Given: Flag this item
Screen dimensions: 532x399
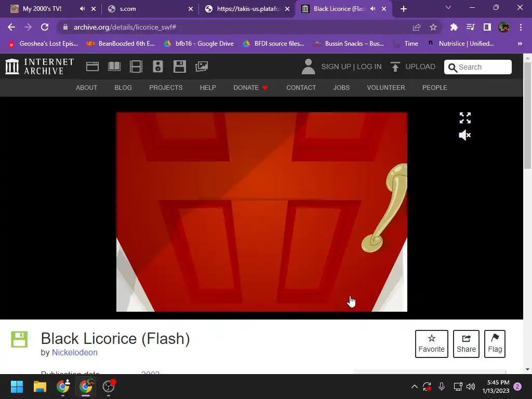Looking at the screenshot, I should click(x=495, y=344).
